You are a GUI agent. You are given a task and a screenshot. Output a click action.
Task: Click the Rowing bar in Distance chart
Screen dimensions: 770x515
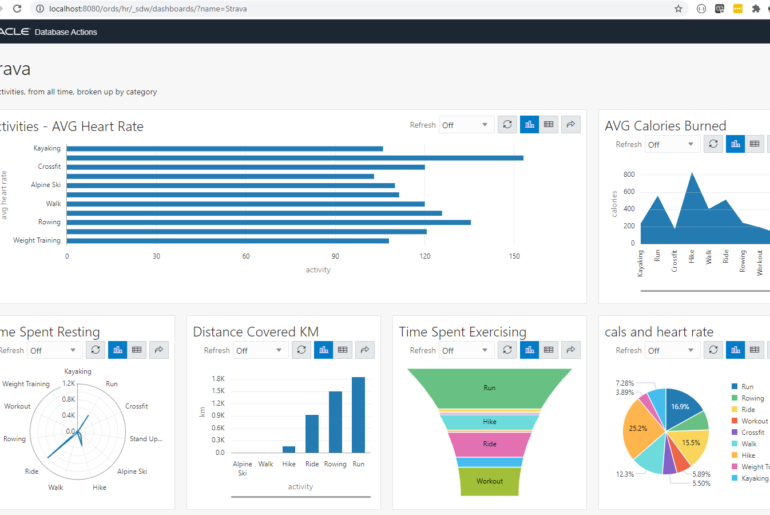[x=335, y=422]
